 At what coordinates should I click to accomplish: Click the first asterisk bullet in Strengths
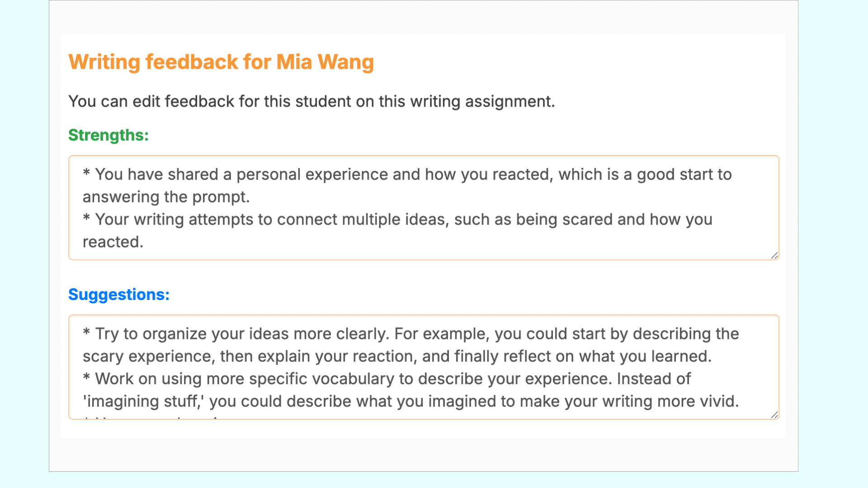[86, 174]
